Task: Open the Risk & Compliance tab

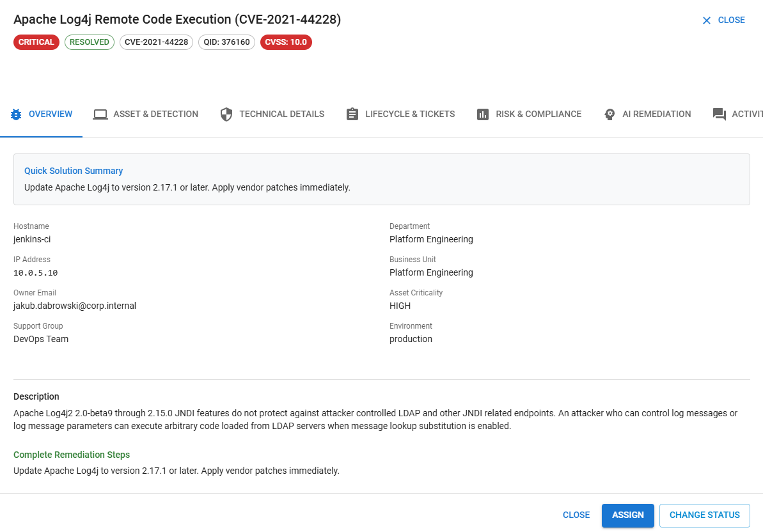Action: tap(529, 114)
